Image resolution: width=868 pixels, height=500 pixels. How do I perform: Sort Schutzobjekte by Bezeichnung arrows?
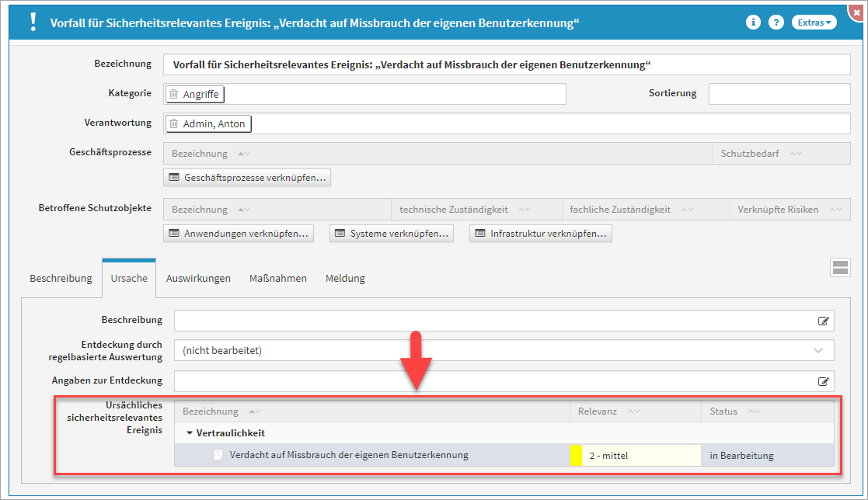tap(244, 210)
